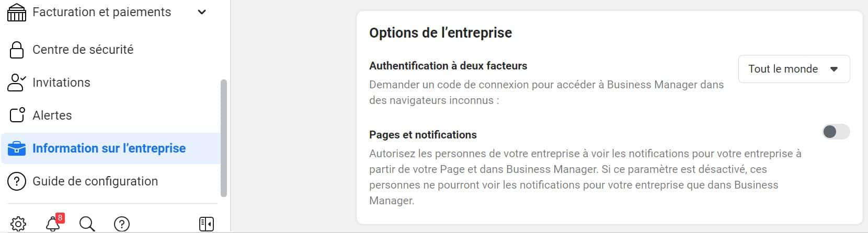
Task: Click the Invitations person icon
Action: 17,83
